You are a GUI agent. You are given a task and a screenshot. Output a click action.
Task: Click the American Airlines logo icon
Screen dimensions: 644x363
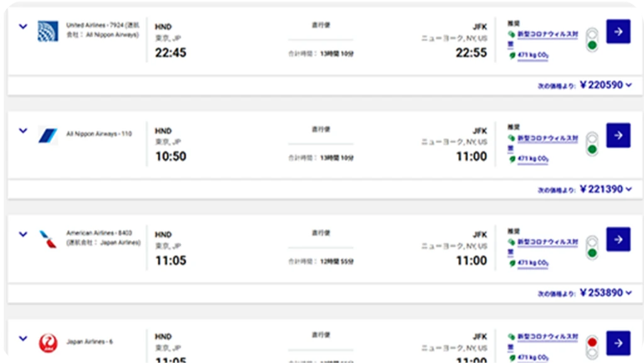[48, 239]
